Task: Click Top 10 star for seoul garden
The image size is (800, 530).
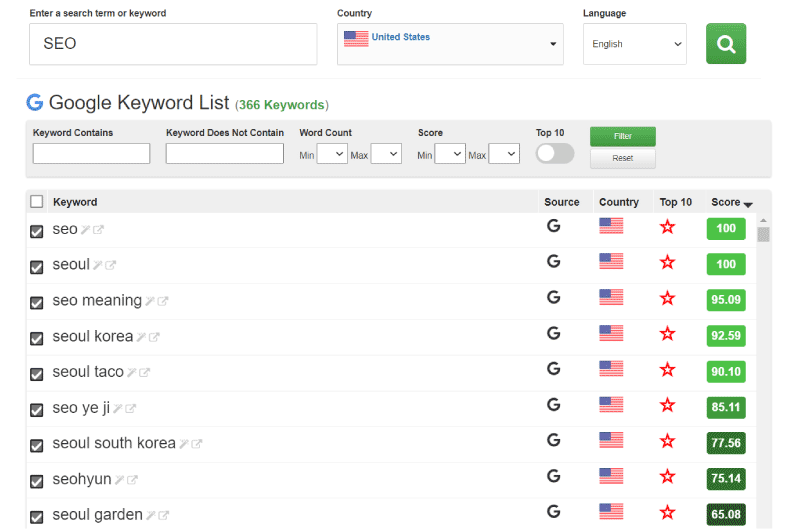Action: coord(667,513)
